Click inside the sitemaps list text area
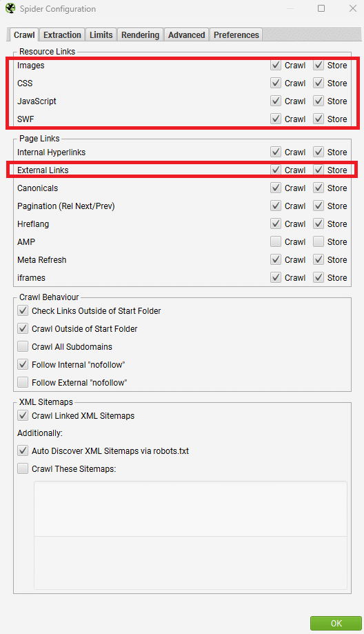 pos(191,508)
